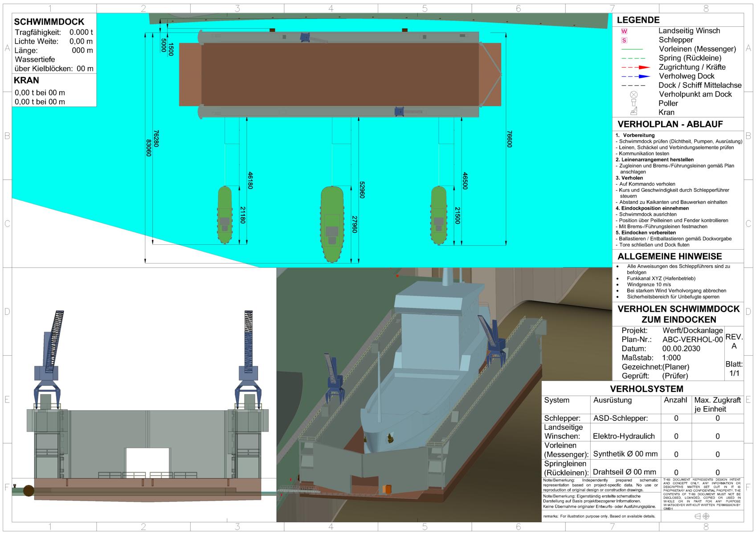Click the 'REV. A' revision cell
Image resolution: width=756 pixels, height=535 pixels.
(734, 342)
